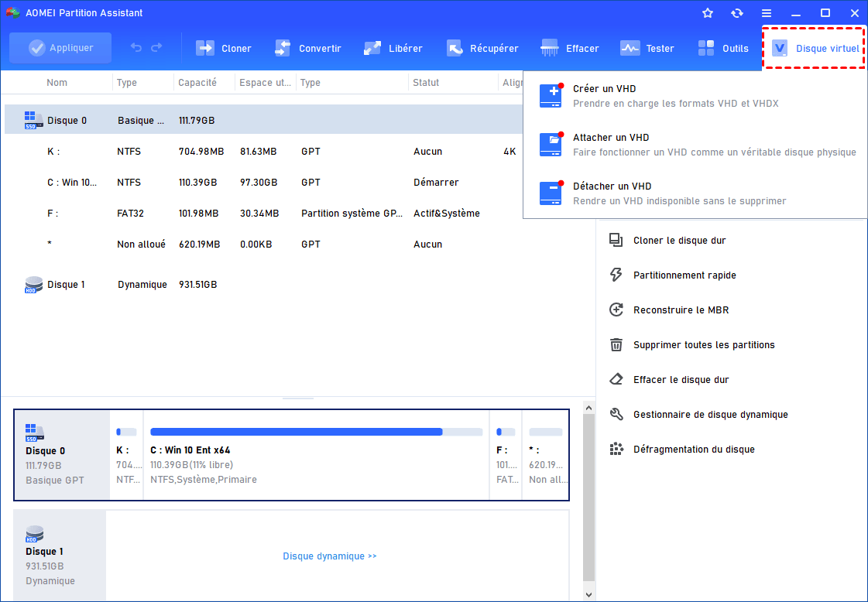
Task: Click the eraser icon for Effacer le disque
Action: (x=616, y=380)
